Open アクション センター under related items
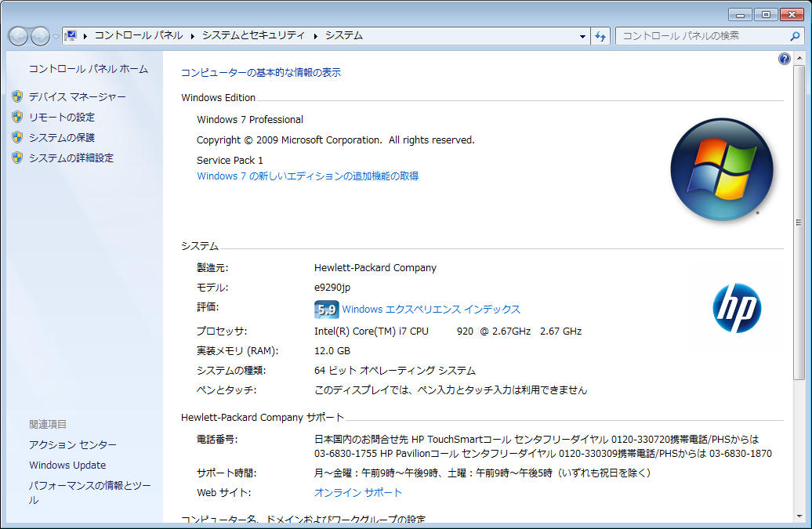Image resolution: width=812 pixels, height=529 pixels. 72,444
